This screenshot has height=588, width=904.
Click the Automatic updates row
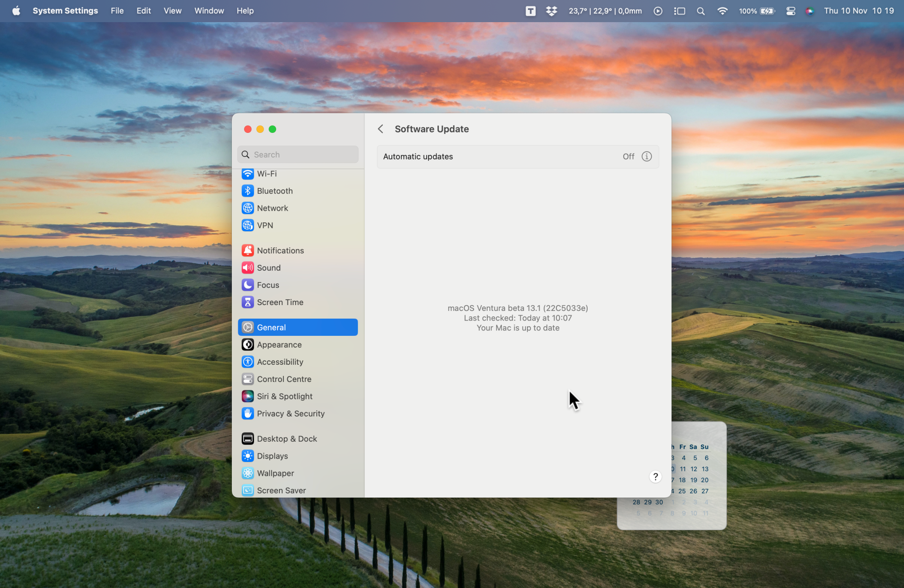tap(518, 156)
